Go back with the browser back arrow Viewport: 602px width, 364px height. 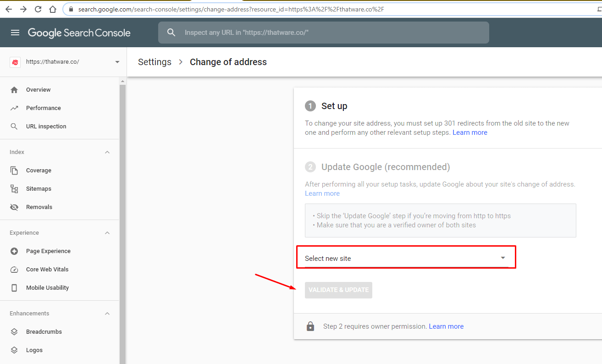pyautogui.click(x=9, y=9)
